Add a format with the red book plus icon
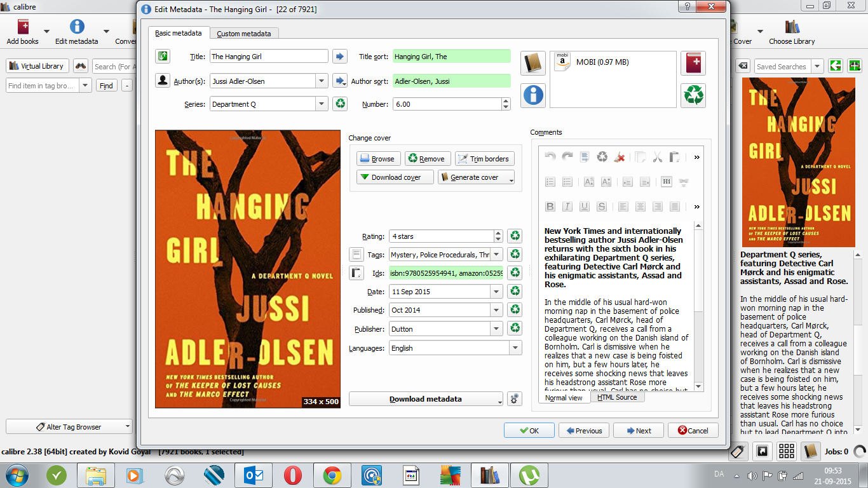868x488 pixels. click(x=693, y=64)
